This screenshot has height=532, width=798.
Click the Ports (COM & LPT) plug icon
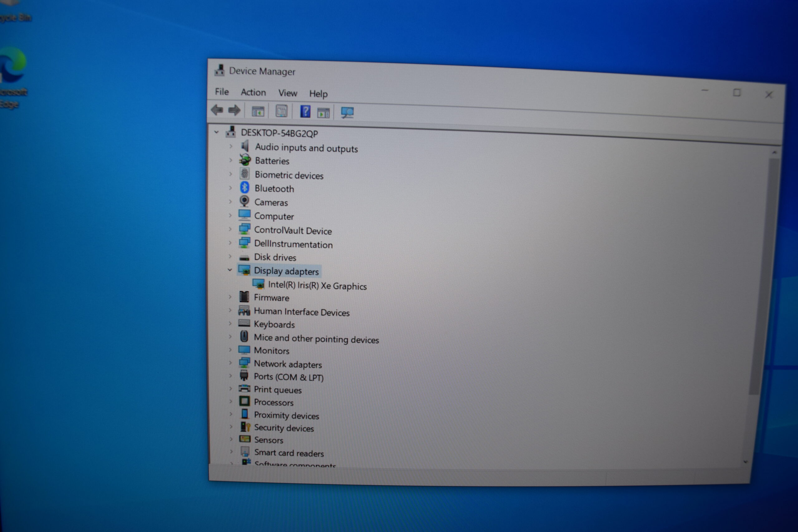pyautogui.click(x=244, y=375)
